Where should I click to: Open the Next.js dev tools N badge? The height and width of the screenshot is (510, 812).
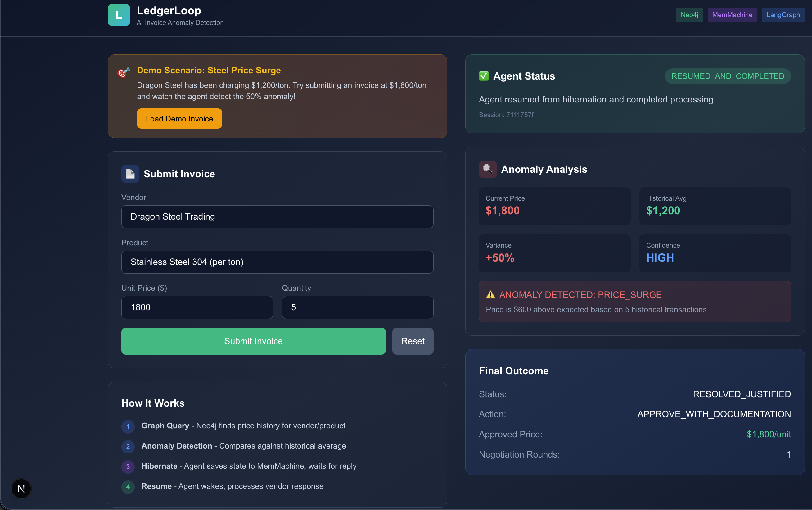click(x=21, y=488)
